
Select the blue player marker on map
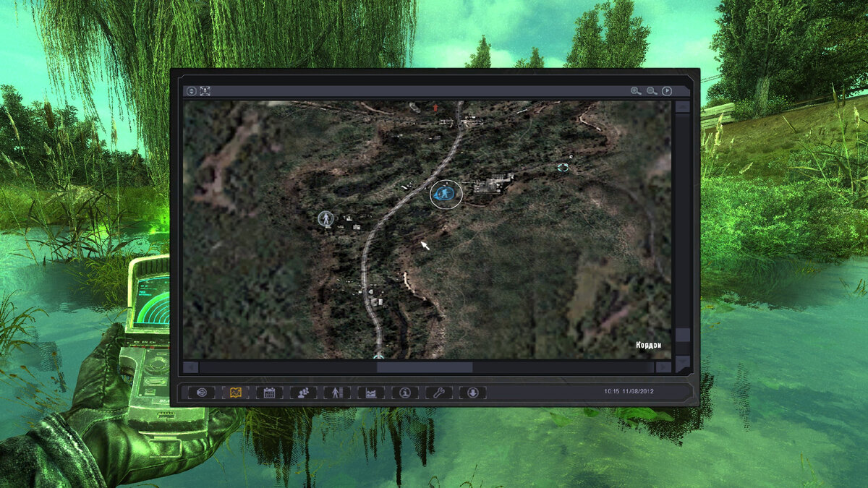(x=446, y=194)
